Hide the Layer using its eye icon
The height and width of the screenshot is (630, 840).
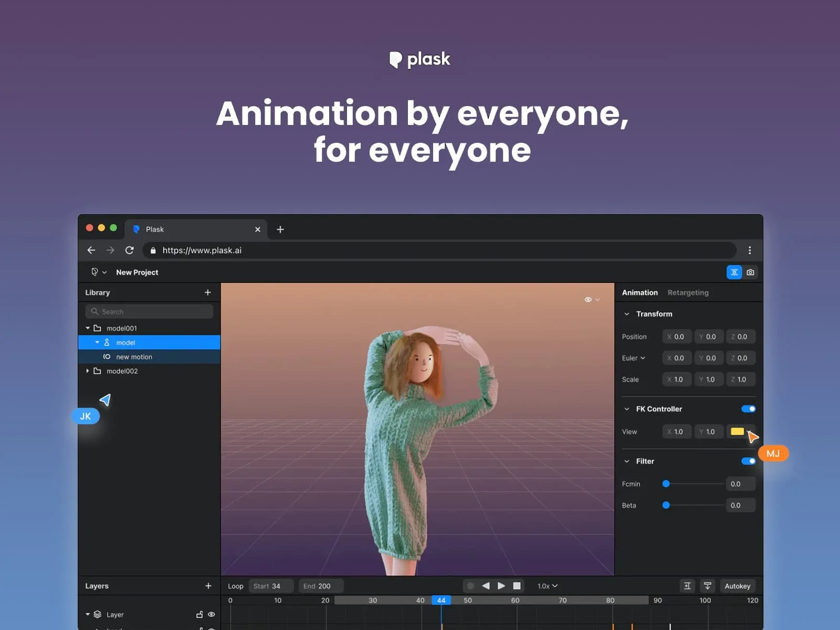tap(211, 614)
